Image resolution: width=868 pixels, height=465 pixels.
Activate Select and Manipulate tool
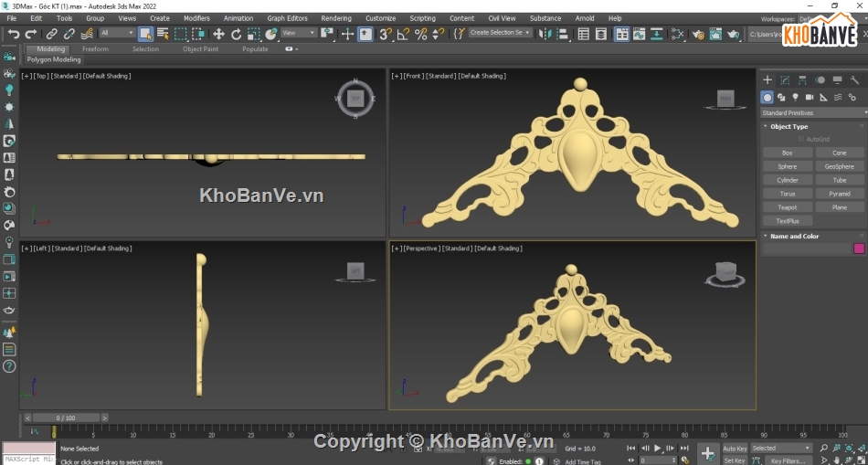tap(347, 34)
